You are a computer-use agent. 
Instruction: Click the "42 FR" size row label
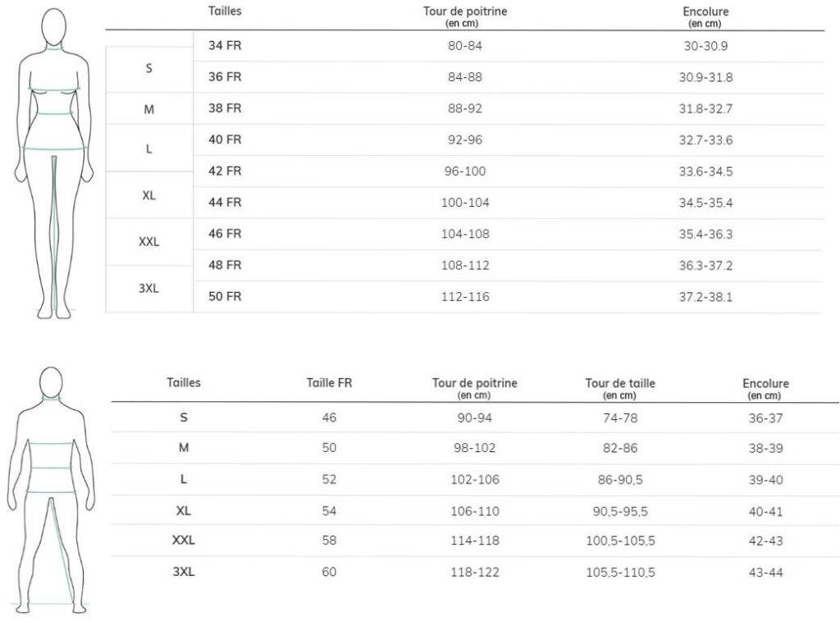225,171
